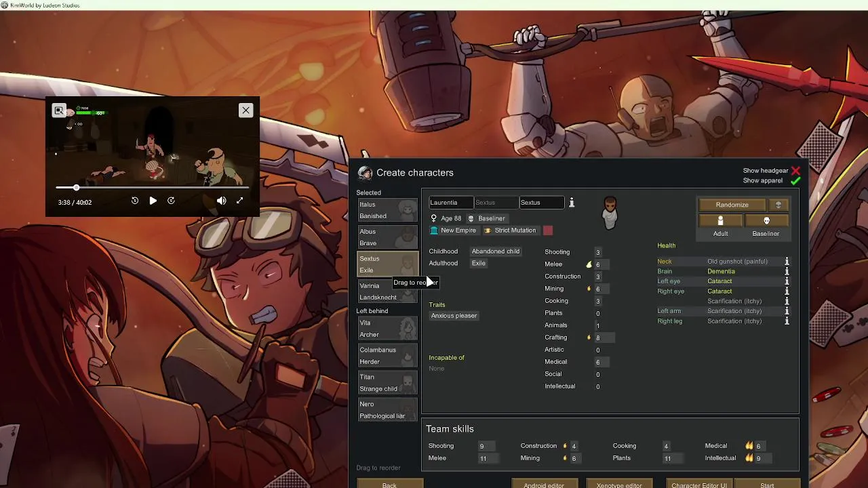Skip forward in the picture-in-picture video
Image resolution: width=868 pixels, height=488 pixels.
click(171, 201)
